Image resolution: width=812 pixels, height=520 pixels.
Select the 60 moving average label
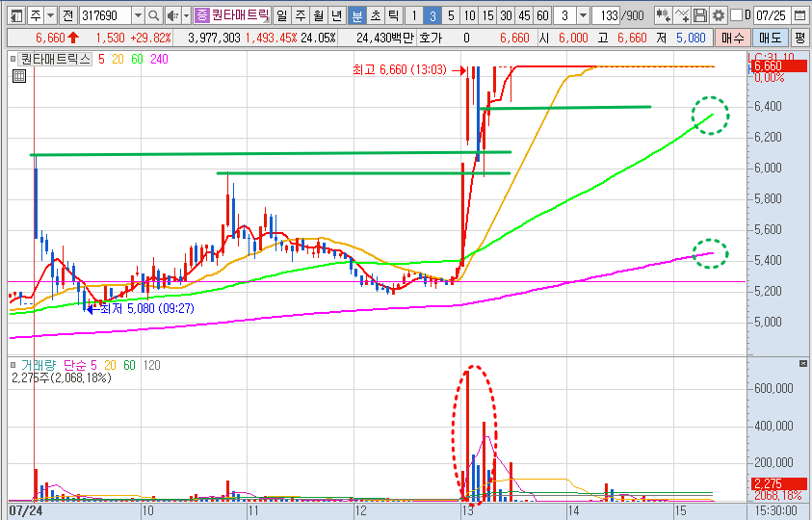(137, 59)
